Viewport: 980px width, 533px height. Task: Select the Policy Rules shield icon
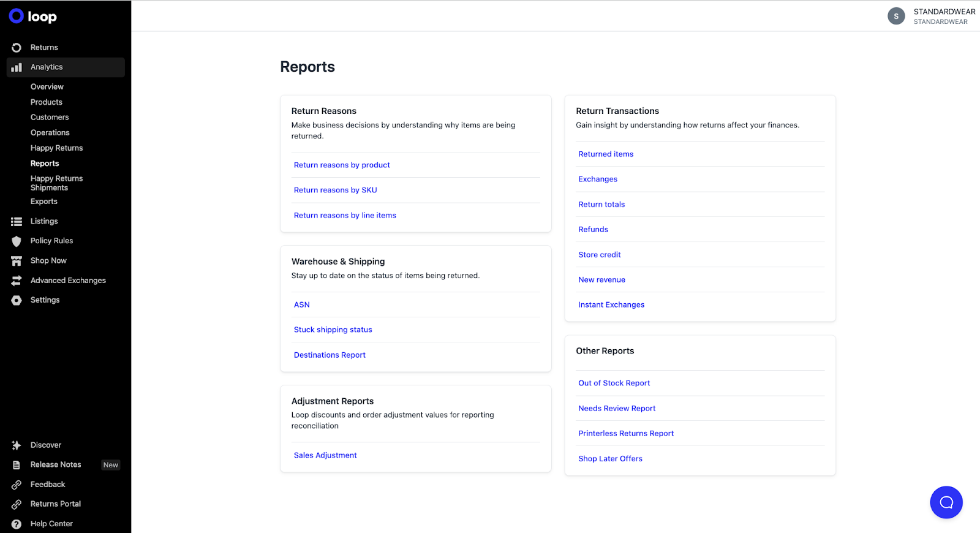coord(17,241)
